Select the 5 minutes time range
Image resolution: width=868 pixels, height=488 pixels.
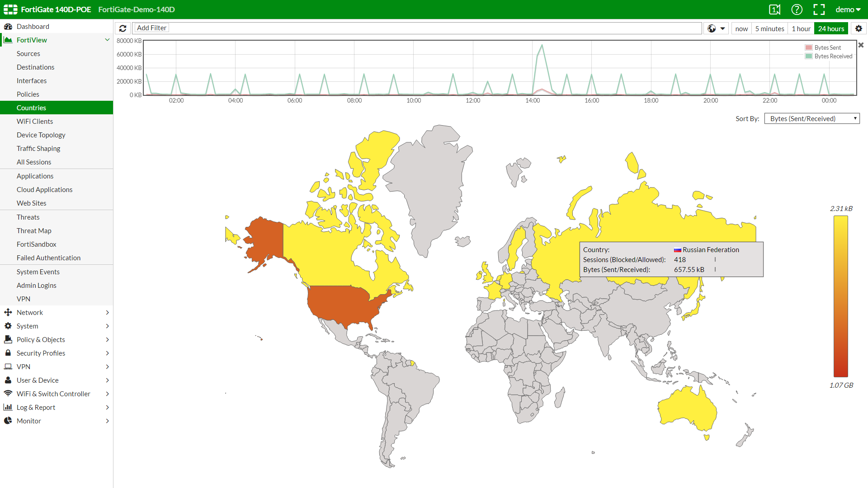pyautogui.click(x=769, y=28)
